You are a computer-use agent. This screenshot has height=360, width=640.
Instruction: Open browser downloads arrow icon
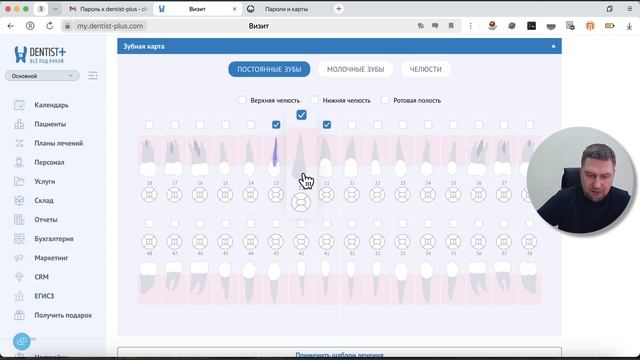click(x=629, y=26)
